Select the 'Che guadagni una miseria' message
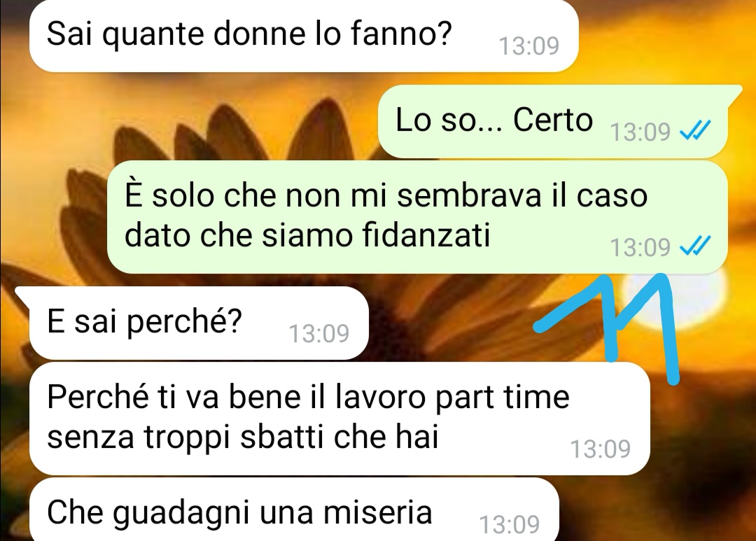756x541 pixels. [x=294, y=510]
